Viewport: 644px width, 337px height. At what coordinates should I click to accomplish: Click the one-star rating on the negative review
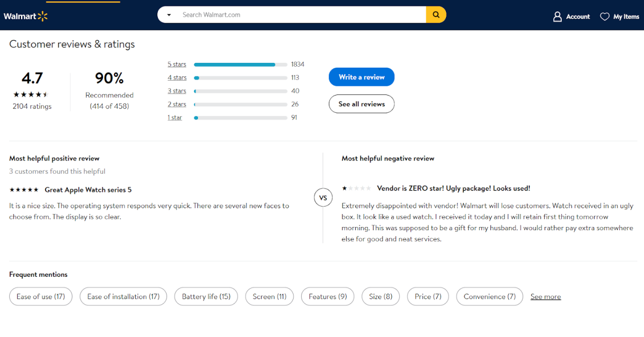(355, 188)
